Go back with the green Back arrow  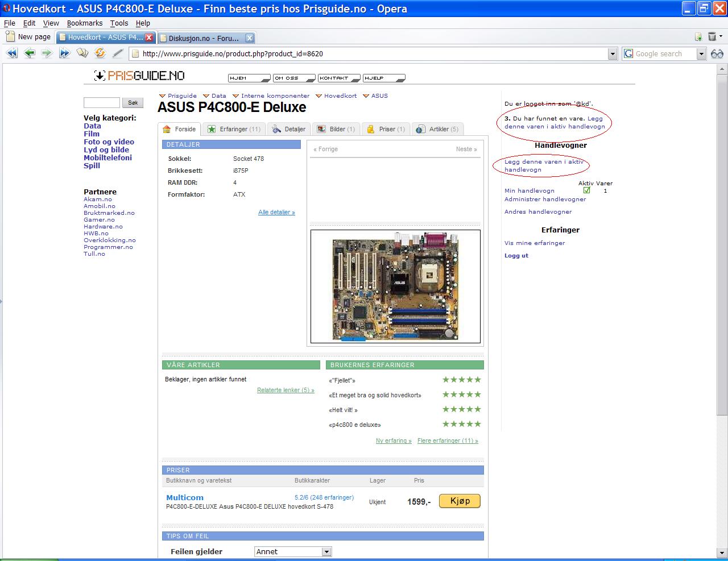[30, 53]
